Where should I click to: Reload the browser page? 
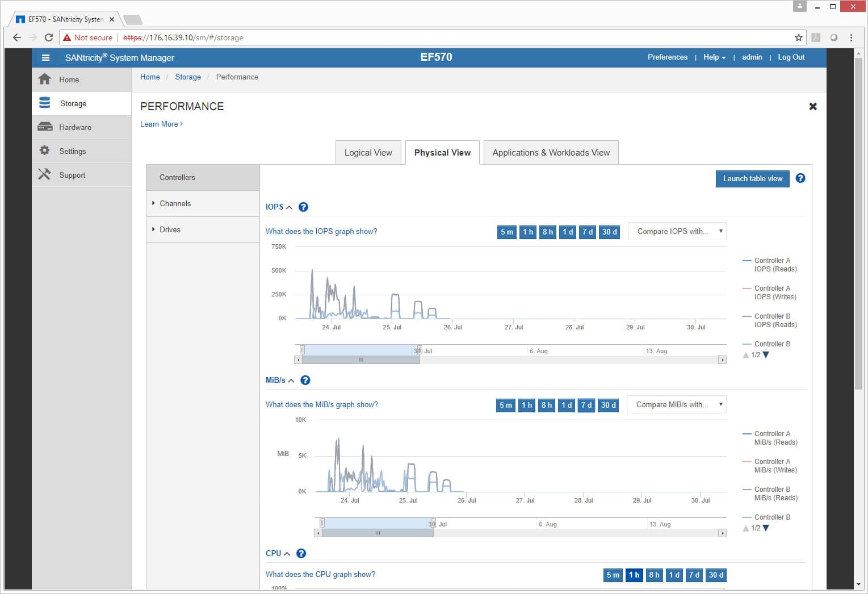49,37
